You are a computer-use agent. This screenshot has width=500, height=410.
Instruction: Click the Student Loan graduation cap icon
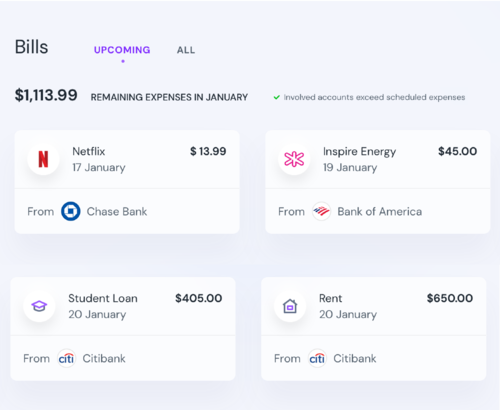(x=39, y=306)
